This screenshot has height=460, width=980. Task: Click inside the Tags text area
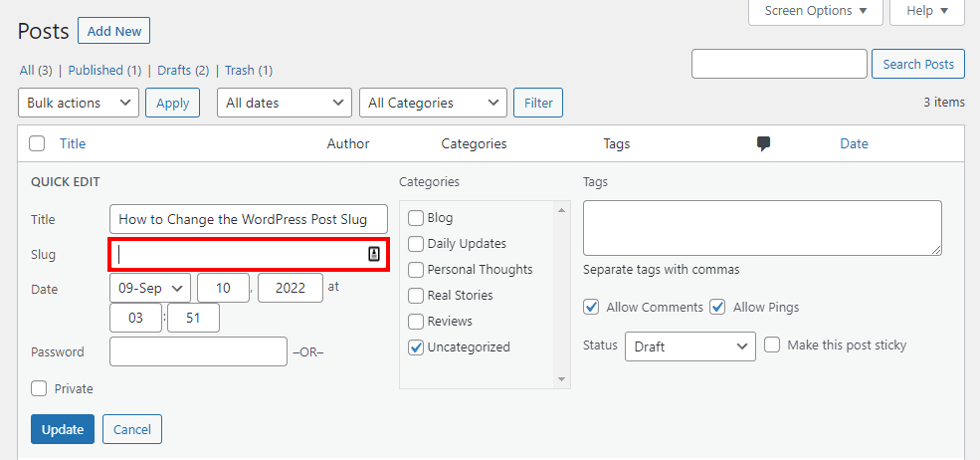[x=762, y=228]
